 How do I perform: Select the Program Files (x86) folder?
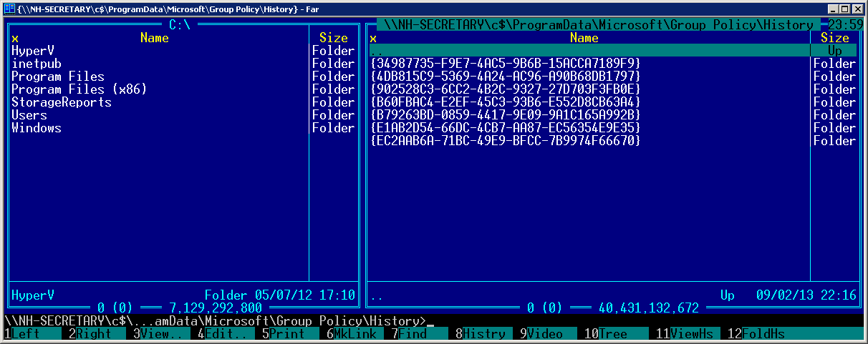point(79,89)
